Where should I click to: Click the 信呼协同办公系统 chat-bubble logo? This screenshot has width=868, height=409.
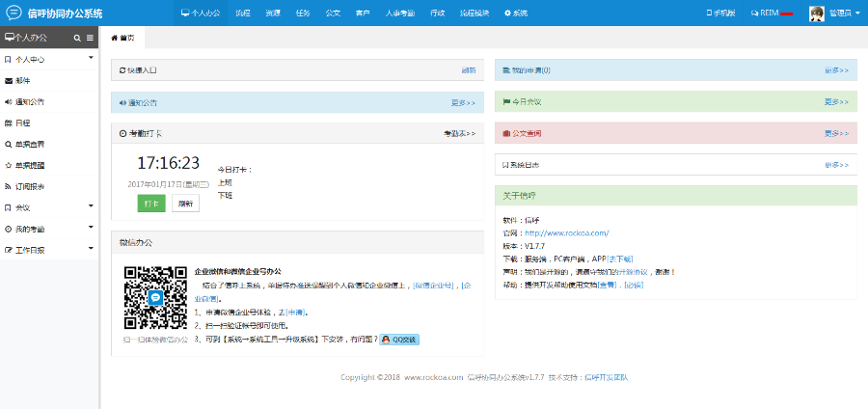(x=14, y=13)
